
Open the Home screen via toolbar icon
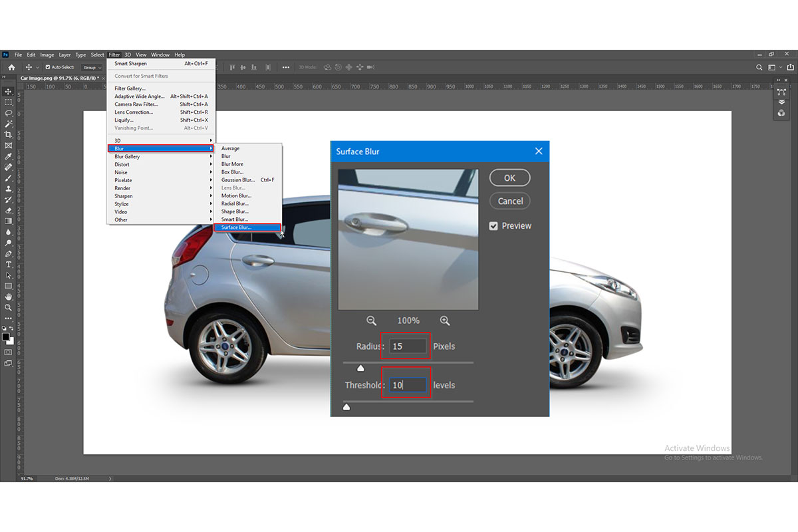click(x=11, y=66)
